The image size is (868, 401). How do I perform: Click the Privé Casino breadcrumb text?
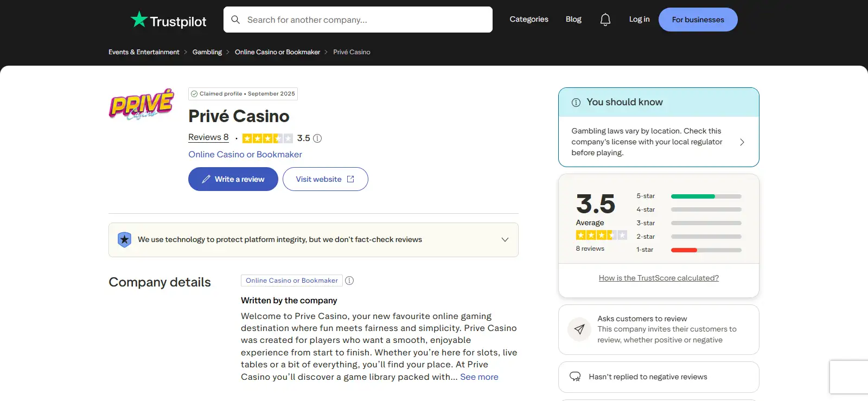click(352, 52)
